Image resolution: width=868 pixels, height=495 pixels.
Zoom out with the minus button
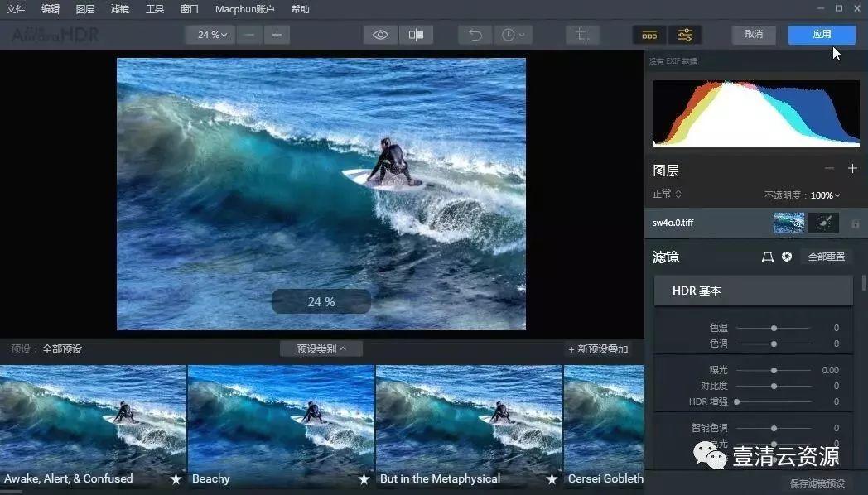(x=249, y=35)
